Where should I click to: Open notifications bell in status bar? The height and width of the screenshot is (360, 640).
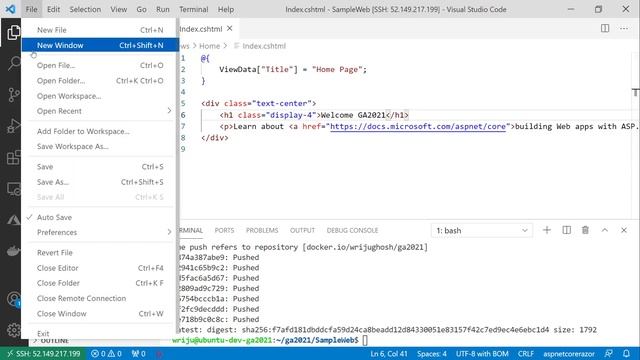click(627, 353)
